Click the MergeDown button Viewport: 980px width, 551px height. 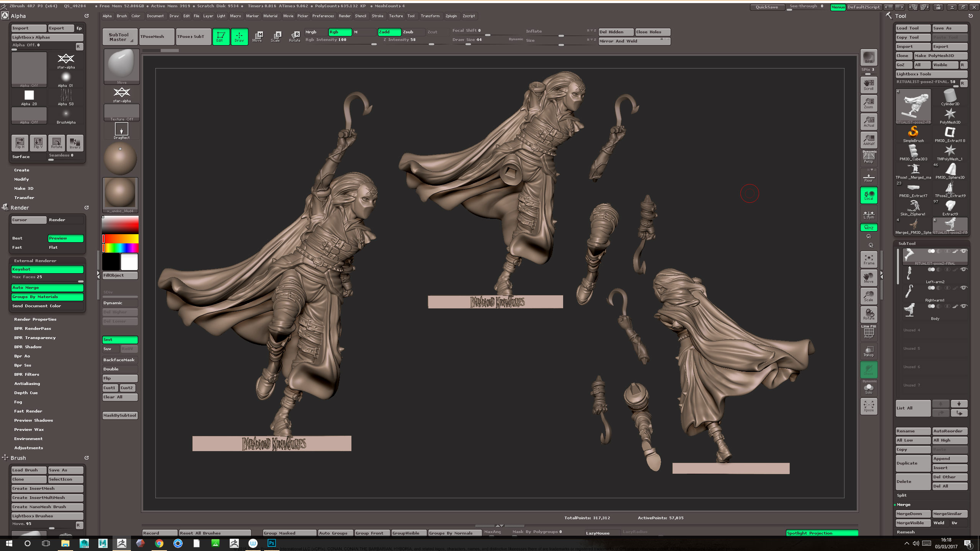913,514
